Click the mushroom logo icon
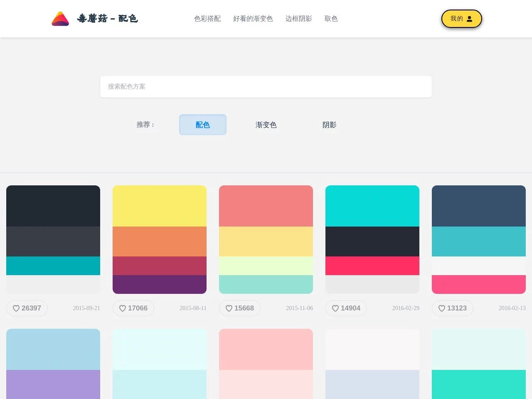 pyautogui.click(x=60, y=19)
